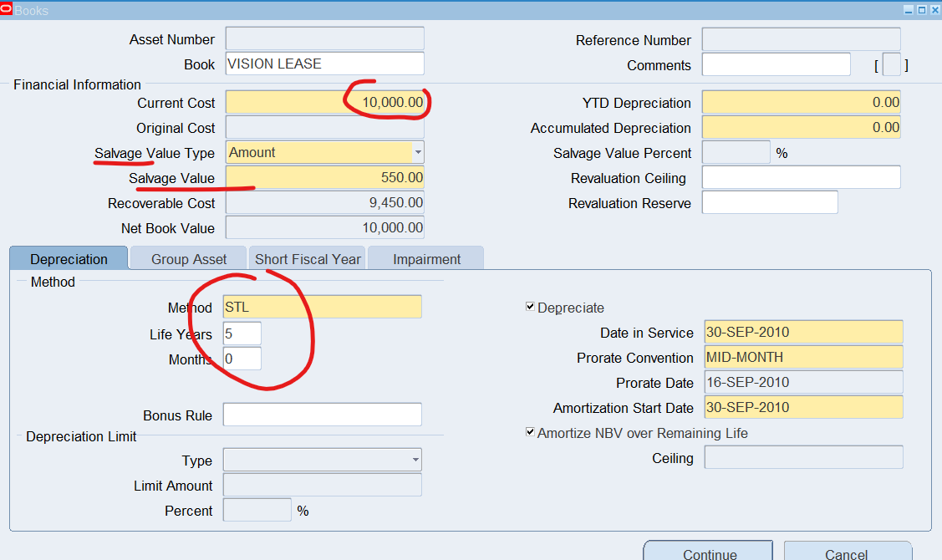Viewport: 942px width, 560px height.
Task: Click the Prorate Convention label
Action: 635,358
